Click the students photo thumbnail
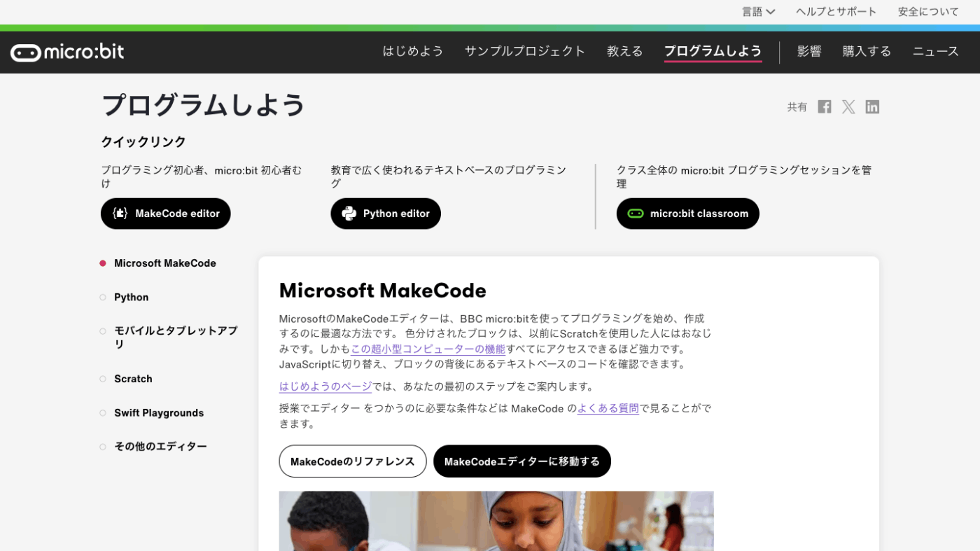 tap(496, 521)
